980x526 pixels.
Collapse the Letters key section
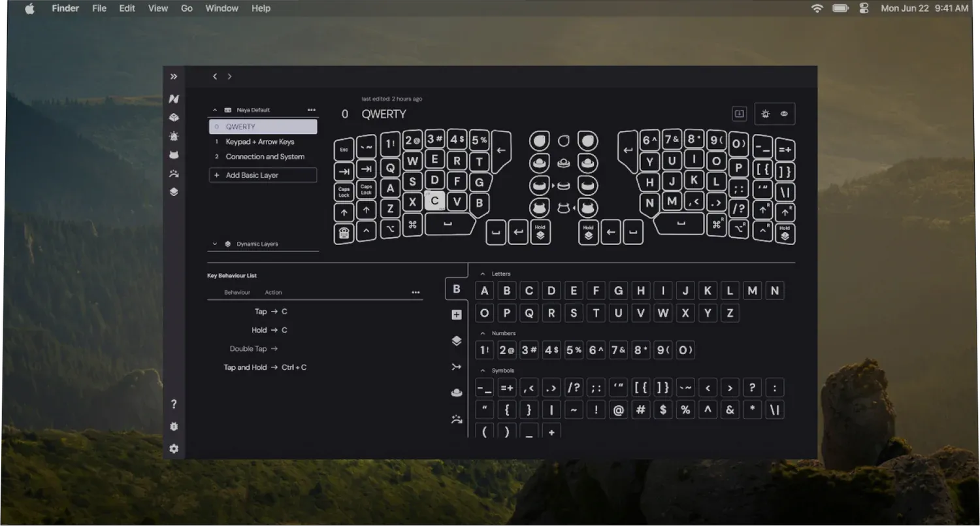coord(483,274)
